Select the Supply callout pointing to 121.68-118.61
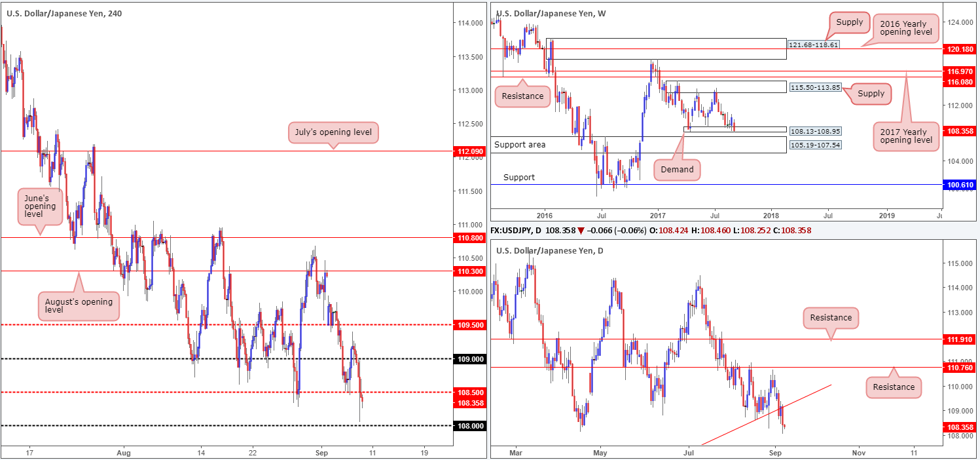 (x=850, y=22)
